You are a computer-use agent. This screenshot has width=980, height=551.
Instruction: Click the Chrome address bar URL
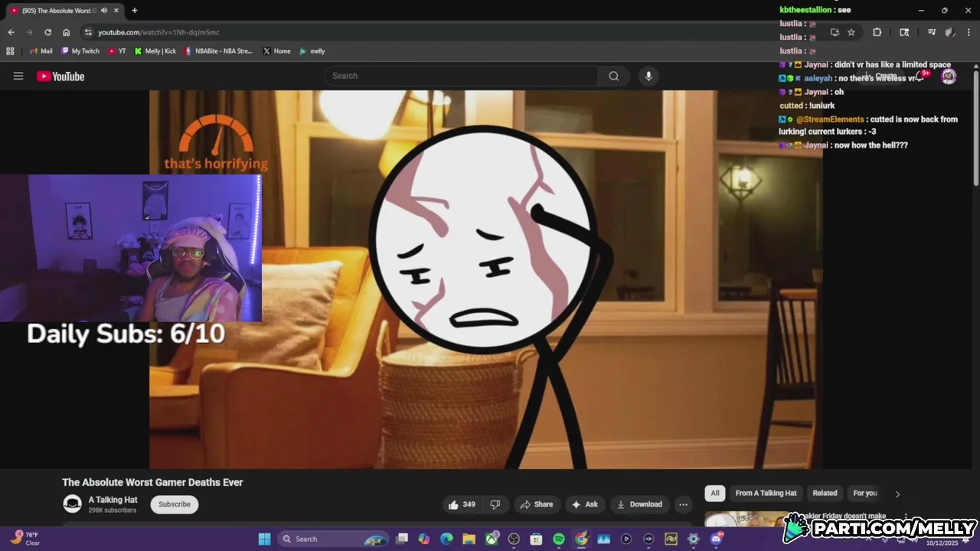point(158,32)
